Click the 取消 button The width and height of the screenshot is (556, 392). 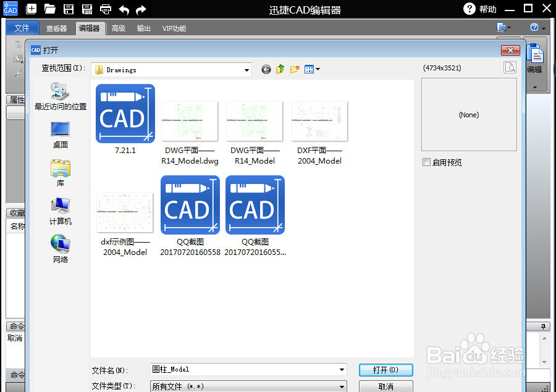pyautogui.click(x=385, y=386)
